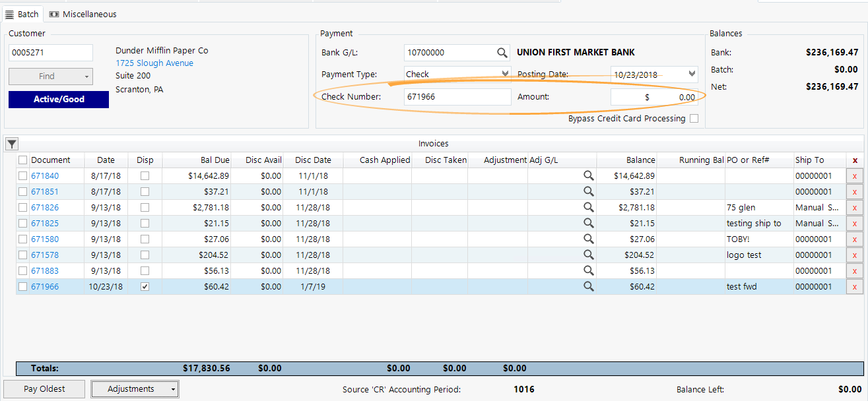Expand the Payment Type dropdown
Viewport: 868px width, 401px height.
click(x=505, y=74)
